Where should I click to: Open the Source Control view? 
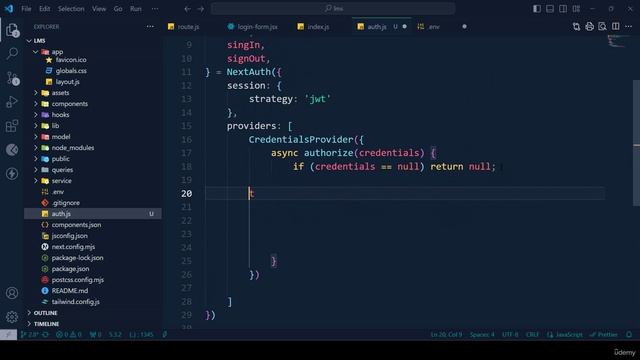12,78
